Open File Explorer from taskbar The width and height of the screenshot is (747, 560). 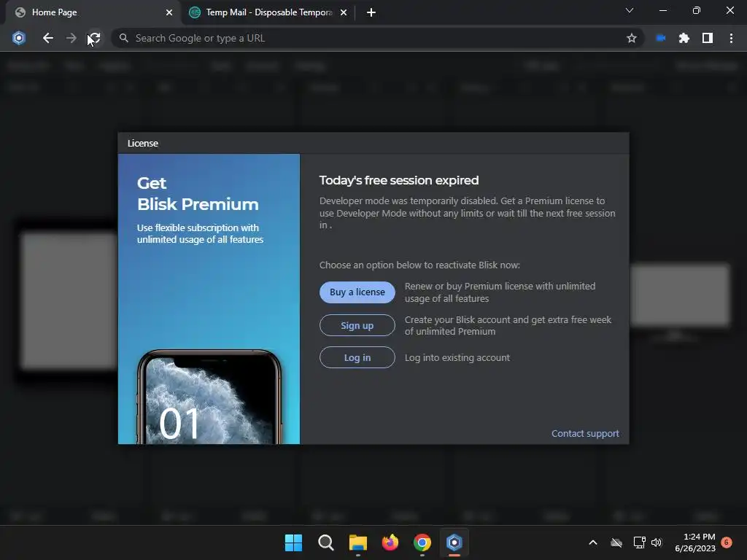click(x=357, y=542)
